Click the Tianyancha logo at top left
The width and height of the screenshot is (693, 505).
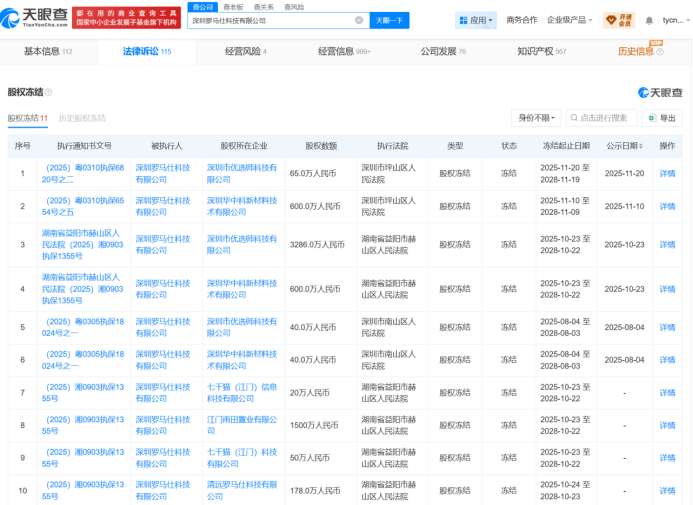coord(34,18)
